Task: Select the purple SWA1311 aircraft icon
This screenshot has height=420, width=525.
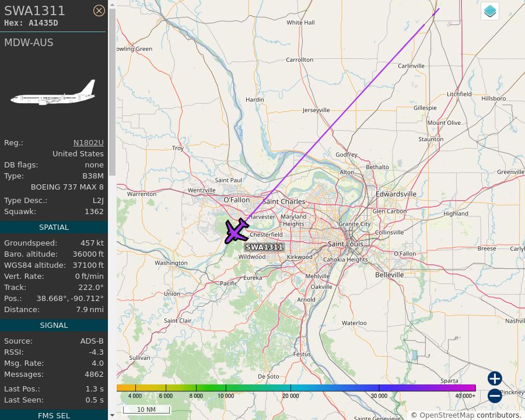Action: [236, 231]
